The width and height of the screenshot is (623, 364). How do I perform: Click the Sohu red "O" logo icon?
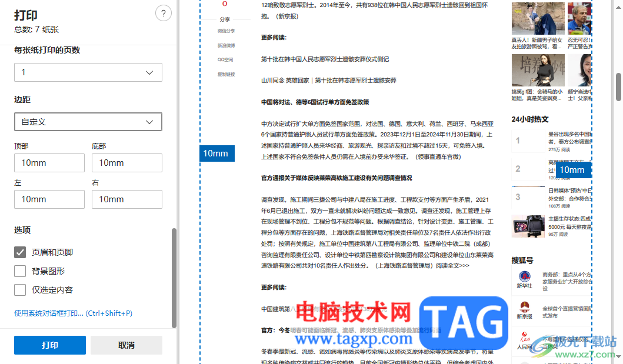[x=224, y=4]
